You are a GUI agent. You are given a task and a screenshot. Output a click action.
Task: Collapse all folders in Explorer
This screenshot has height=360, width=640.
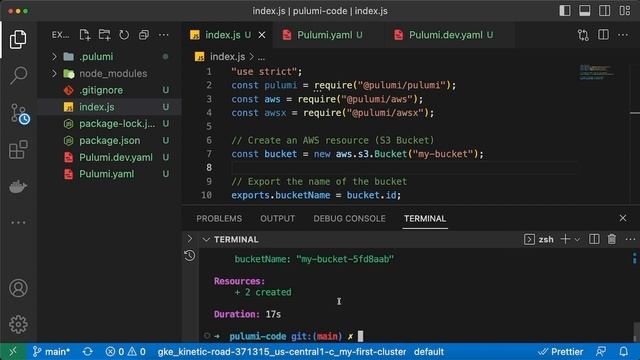[144, 35]
